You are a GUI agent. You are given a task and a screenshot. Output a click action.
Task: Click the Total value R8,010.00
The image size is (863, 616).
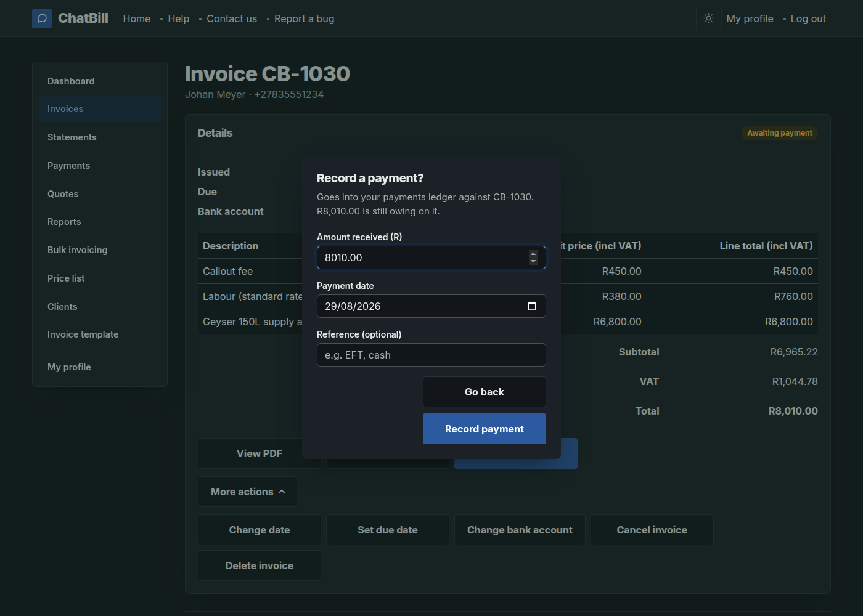coord(793,411)
